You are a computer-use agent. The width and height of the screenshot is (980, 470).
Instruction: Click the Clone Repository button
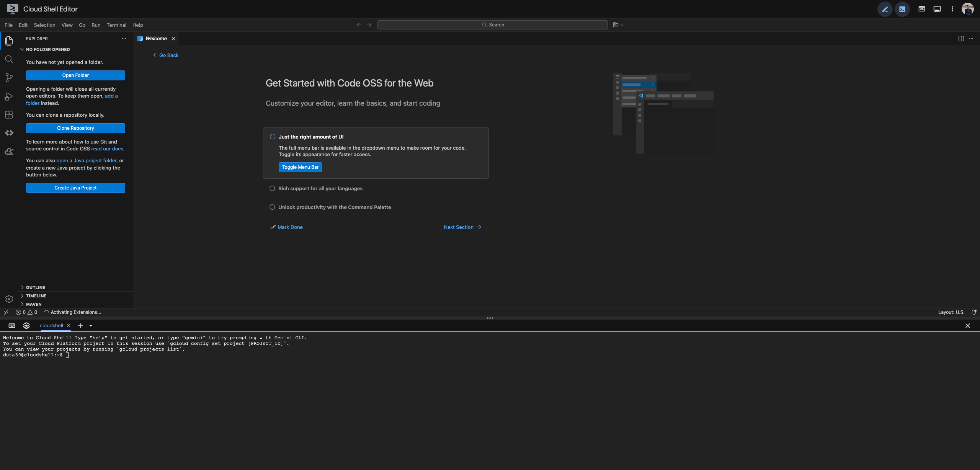tap(75, 128)
